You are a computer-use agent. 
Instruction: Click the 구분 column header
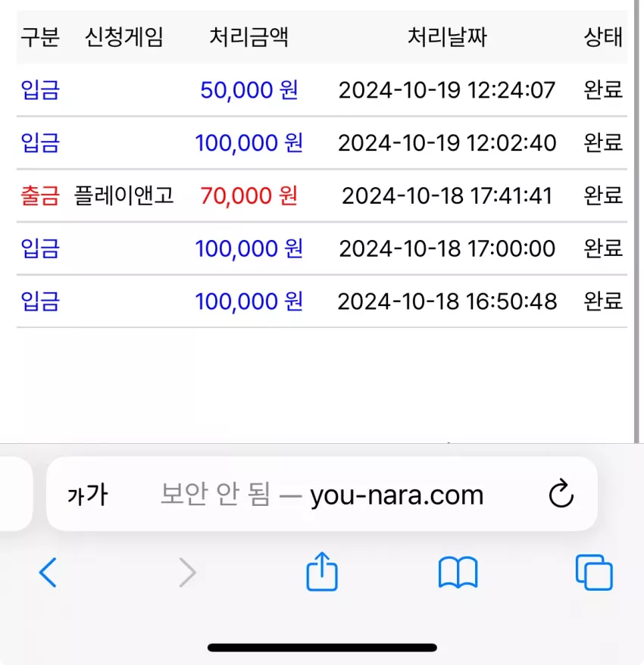40,37
